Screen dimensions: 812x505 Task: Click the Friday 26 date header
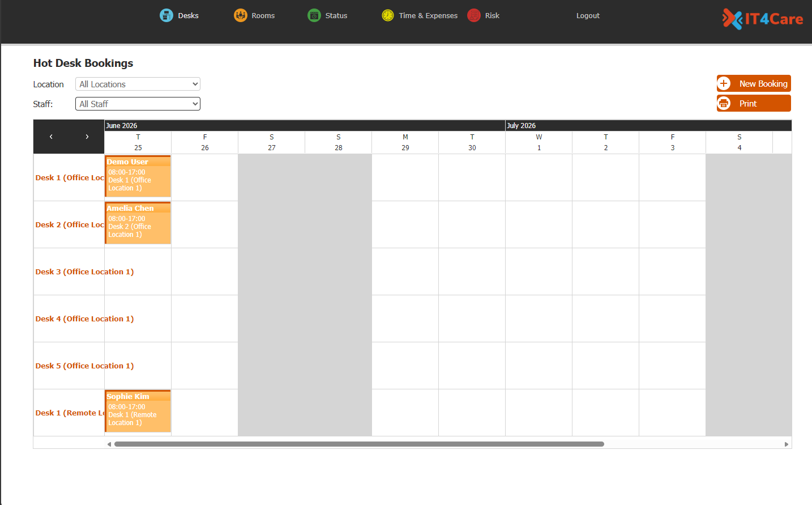coord(205,142)
